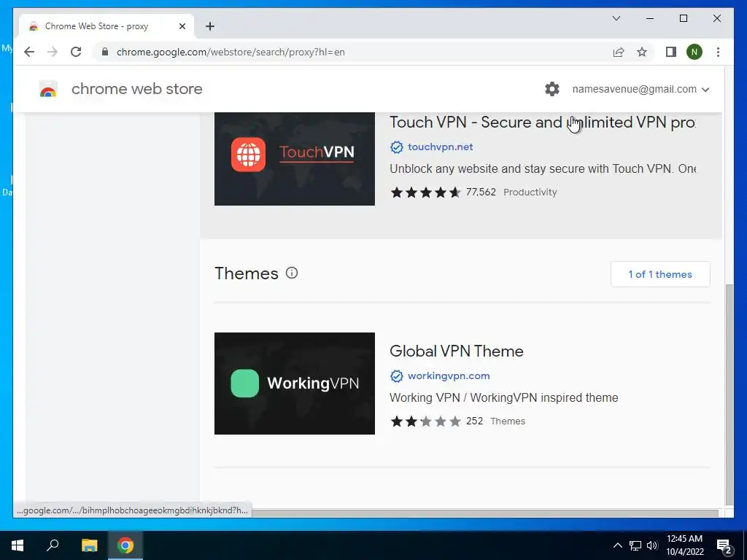Go back using the browser back arrow

tap(29, 52)
